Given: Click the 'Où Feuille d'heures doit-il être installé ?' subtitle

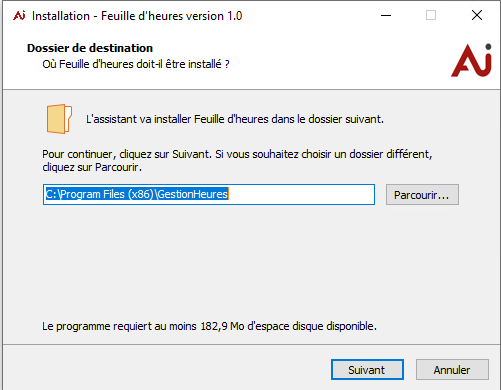Looking at the screenshot, I should 136,64.
